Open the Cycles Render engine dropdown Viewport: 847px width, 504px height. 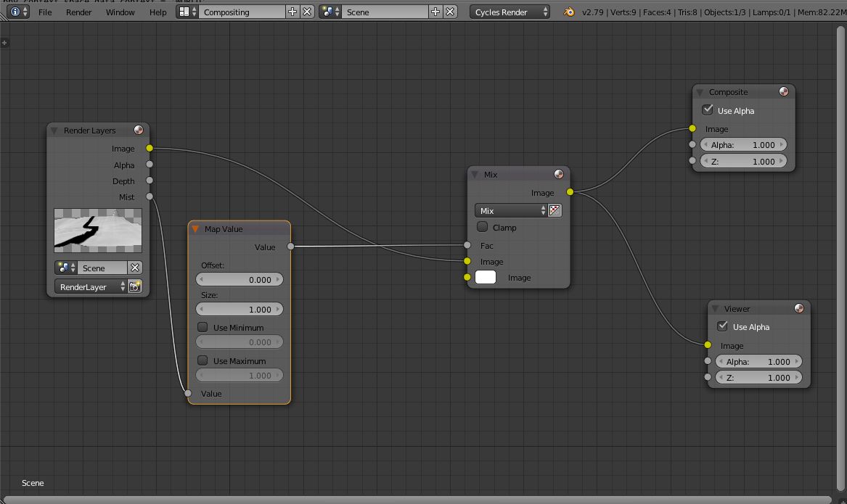tap(510, 12)
